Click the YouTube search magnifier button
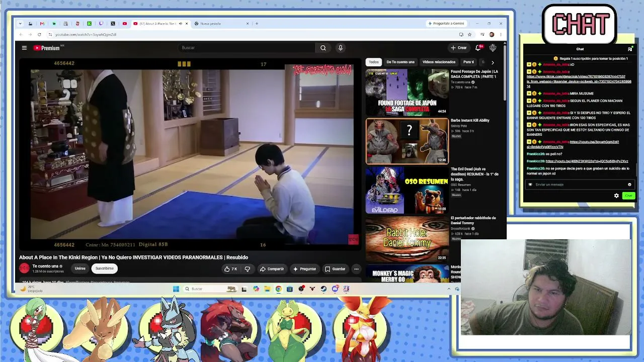644x362 pixels. [x=323, y=48]
